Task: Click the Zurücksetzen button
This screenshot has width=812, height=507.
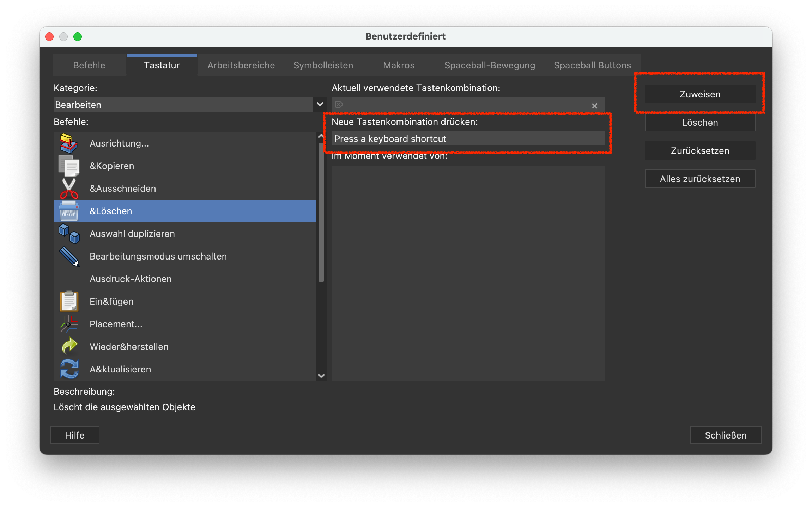Action: [700, 151]
